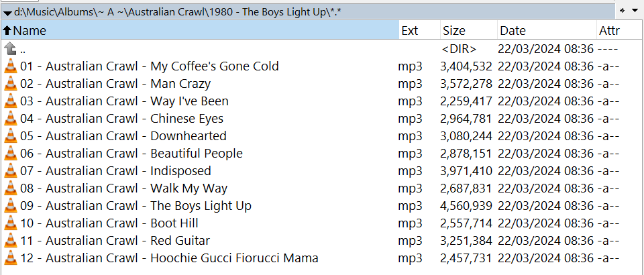This screenshot has width=644, height=275.
Task: Sort files by Size column header
Action: tap(469, 31)
